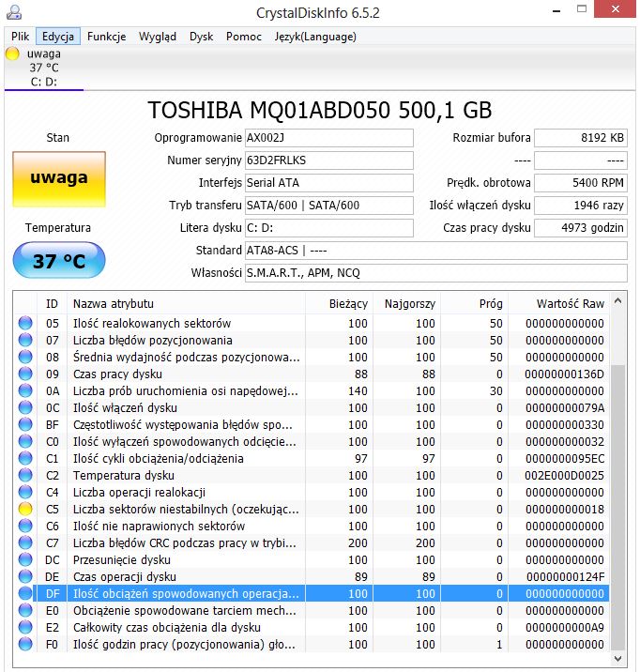Click the scroll up arrow of attribute list
640x672 pixels.
[x=617, y=301]
